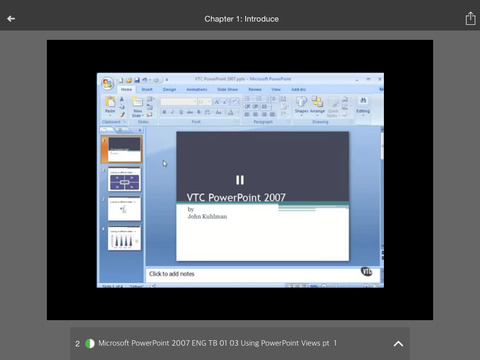480x360 pixels.
Task: Toggle Italic formatting button
Action: 173,112
